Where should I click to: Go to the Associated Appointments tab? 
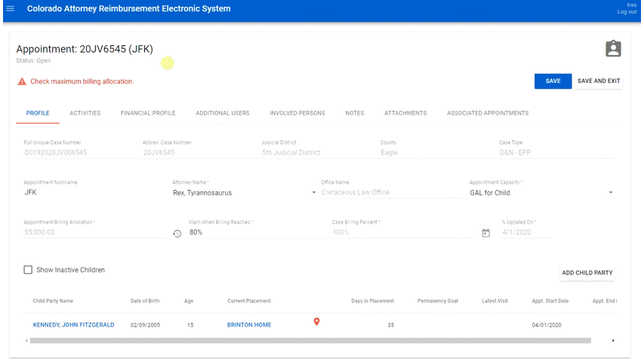(487, 113)
